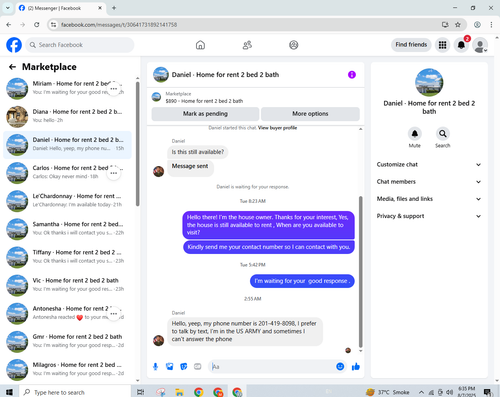The height and width of the screenshot is (397, 500).
Task: Open the notifications bell icon
Action: click(x=461, y=45)
